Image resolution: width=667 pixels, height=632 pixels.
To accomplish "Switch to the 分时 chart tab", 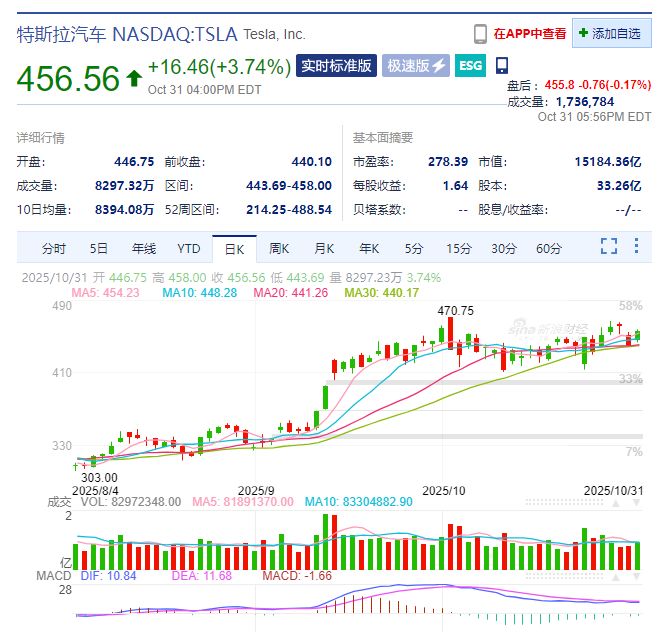I will click(54, 248).
